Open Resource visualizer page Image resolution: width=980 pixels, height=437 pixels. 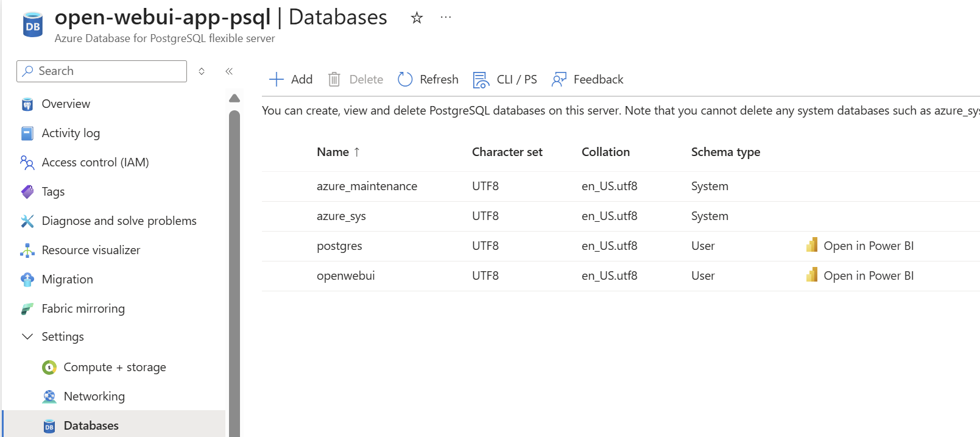91,250
